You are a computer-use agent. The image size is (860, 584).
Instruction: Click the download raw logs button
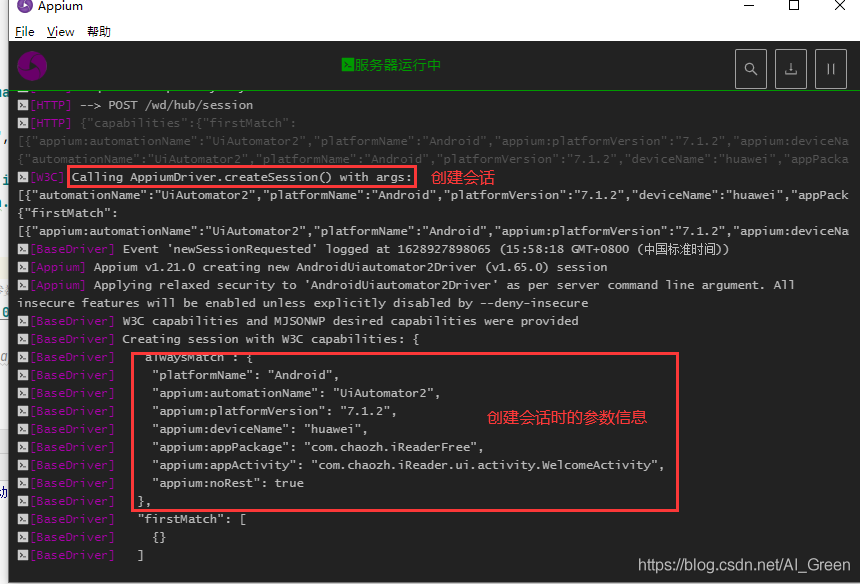point(791,69)
